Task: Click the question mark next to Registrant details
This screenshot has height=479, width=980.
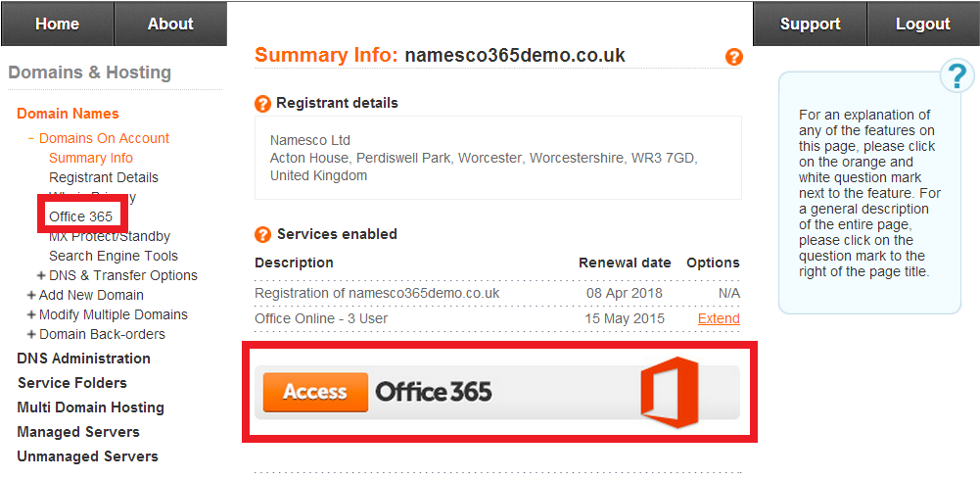Action: point(263,104)
